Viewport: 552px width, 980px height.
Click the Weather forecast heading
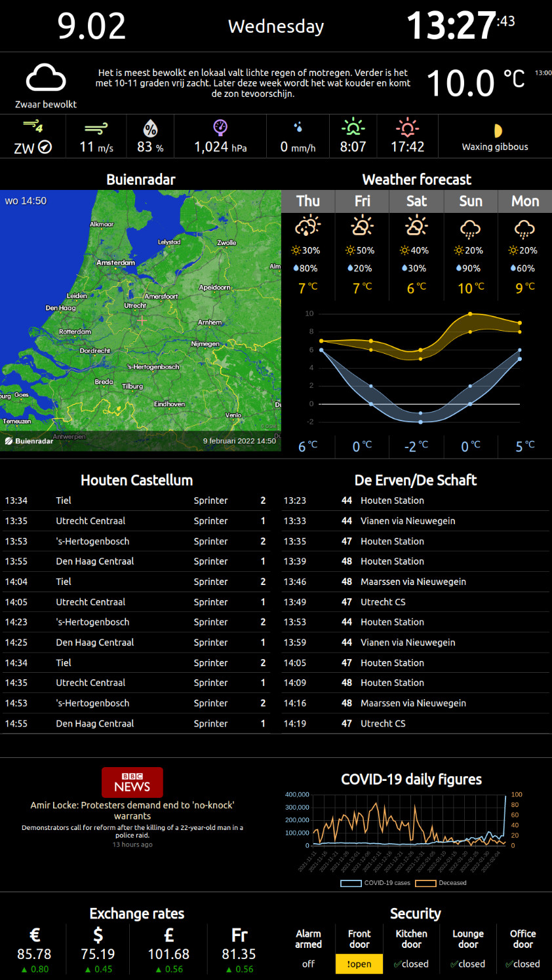pyautogui.click(x=417, y=179)
